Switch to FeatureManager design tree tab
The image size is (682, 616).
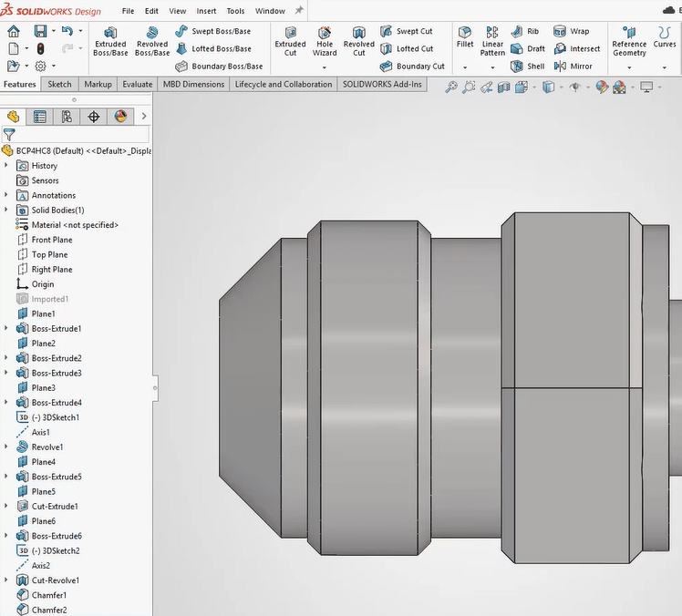pyautogui.click(x=13, y=117)
